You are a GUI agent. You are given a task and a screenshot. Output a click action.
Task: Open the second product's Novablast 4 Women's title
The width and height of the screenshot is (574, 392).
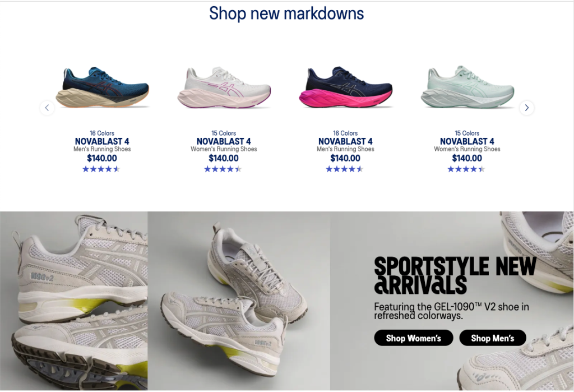[224, 141]
